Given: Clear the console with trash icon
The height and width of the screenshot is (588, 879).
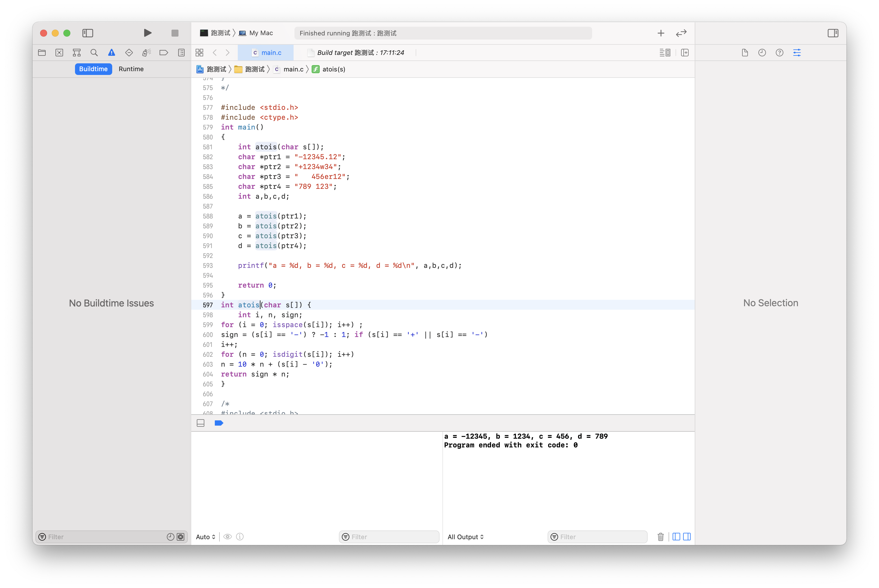Looking at the screenshot, I should coord(660,537).
